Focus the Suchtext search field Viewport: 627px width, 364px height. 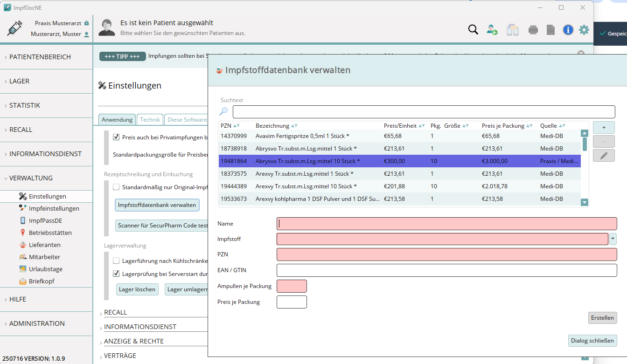click(424, 112)
